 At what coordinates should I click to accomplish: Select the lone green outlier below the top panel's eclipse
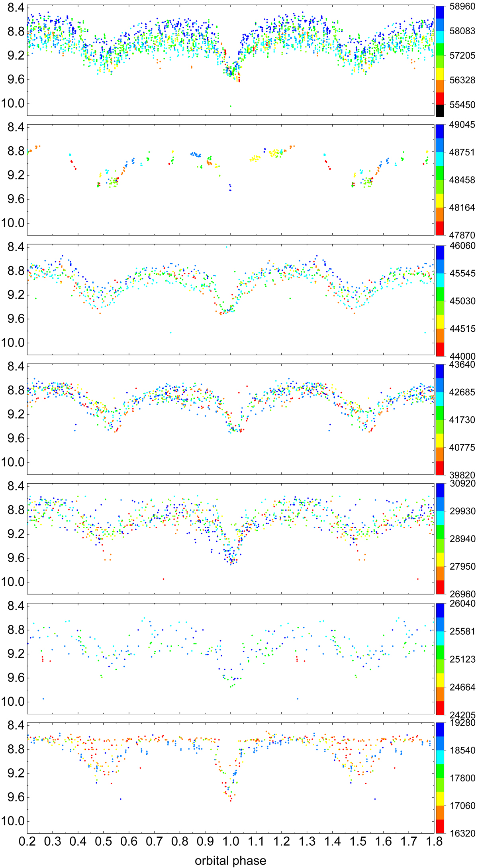231,106
